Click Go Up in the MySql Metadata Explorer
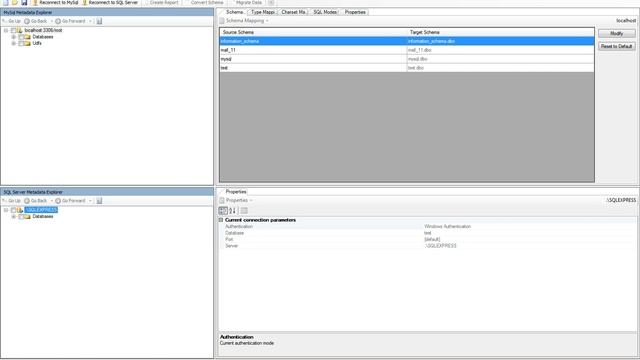Viewport: 640px width, 360px height. click(x=11, y=21)
